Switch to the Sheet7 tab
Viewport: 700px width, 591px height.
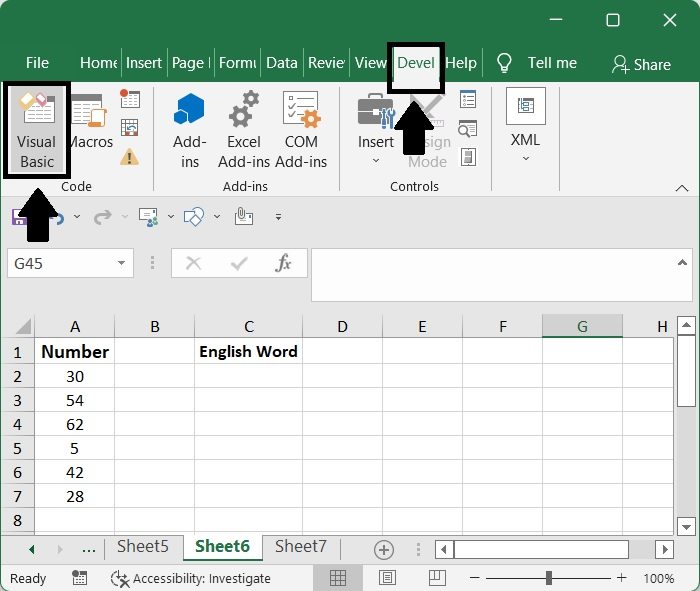point(300,546)
